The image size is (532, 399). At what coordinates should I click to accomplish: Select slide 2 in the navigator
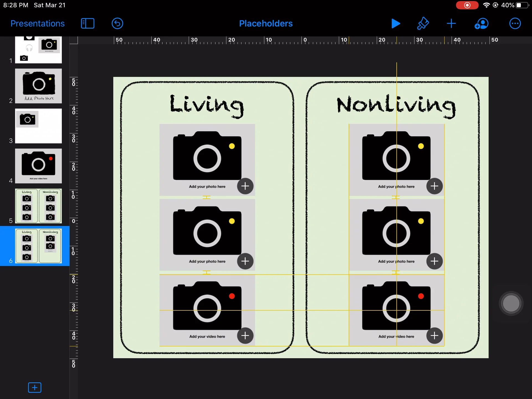point(39,86)
